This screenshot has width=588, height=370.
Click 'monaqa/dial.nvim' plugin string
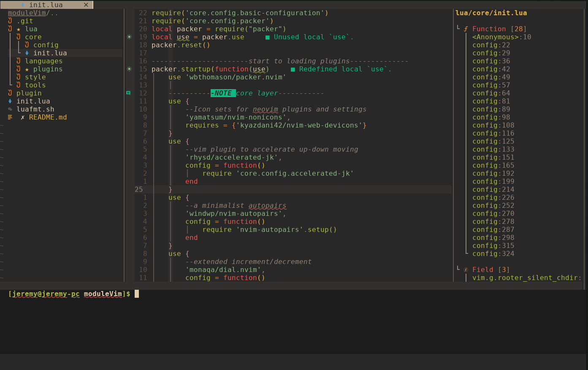(223, 270)
